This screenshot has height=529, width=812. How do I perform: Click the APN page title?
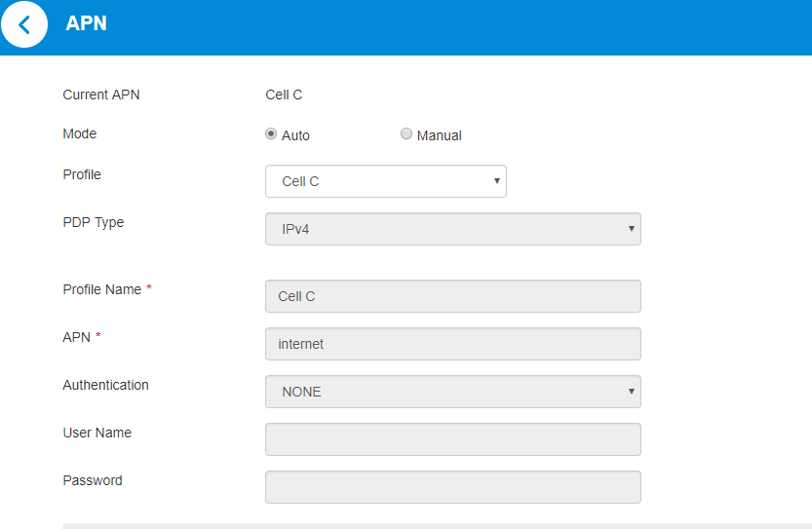86,23
